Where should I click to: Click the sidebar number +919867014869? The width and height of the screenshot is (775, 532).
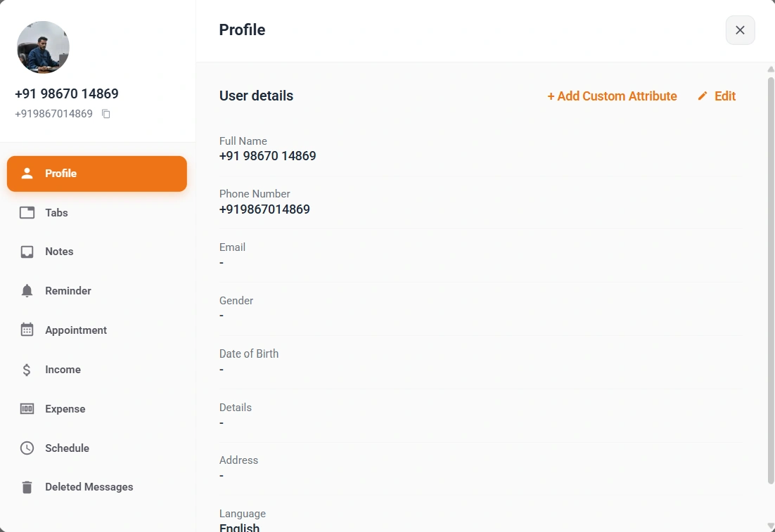coord(53,114)
